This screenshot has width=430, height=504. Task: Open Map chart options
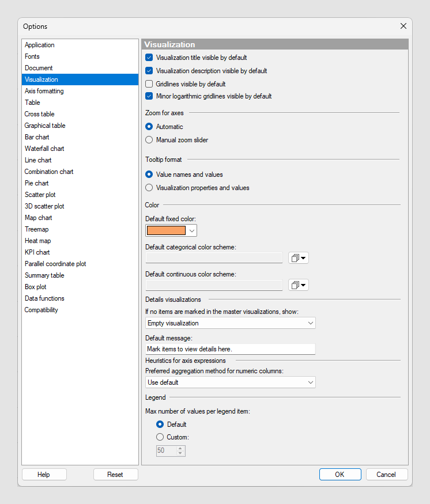click(80, 218)
